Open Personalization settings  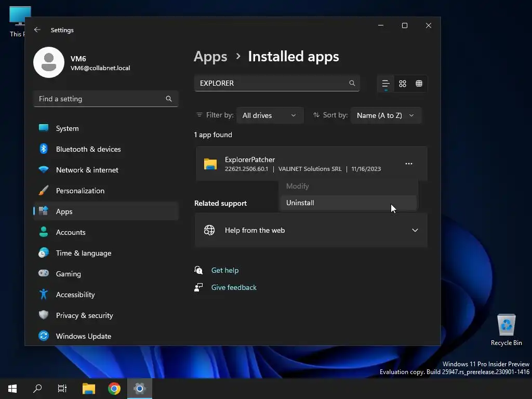pyautogui.click(x=106, y=191)
